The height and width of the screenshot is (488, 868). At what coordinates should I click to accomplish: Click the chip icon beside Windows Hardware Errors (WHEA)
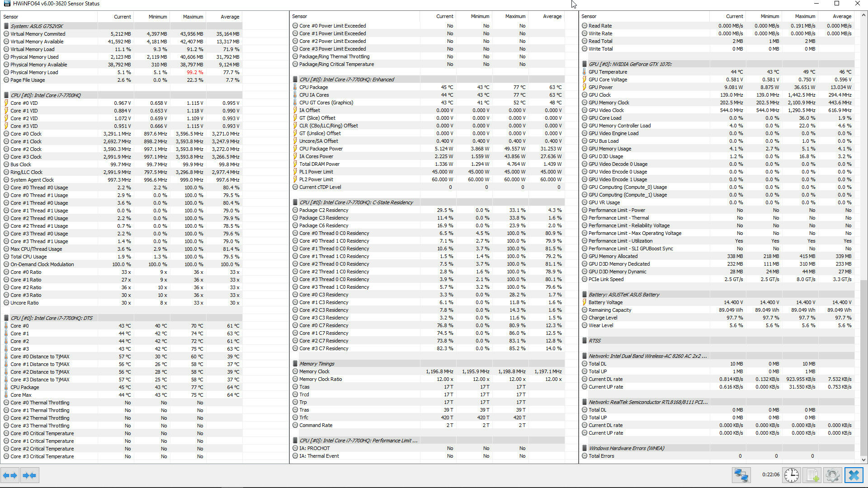click(585, 448)
